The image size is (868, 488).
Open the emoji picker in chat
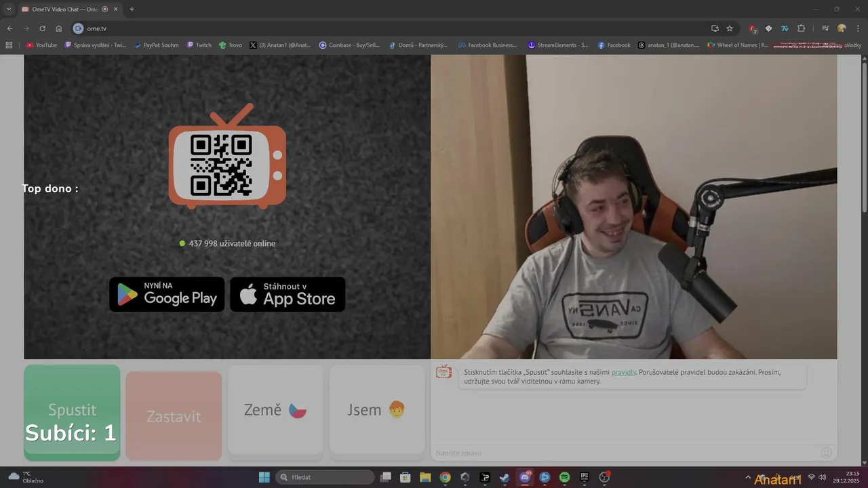pos(826,453)
